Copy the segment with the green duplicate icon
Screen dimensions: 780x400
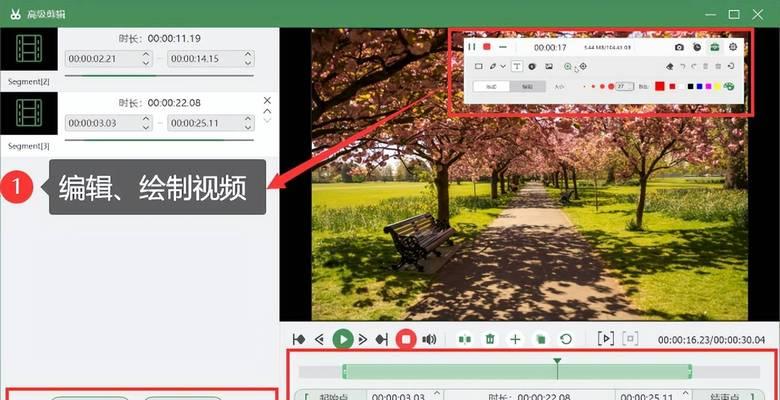tap(540, 339)
